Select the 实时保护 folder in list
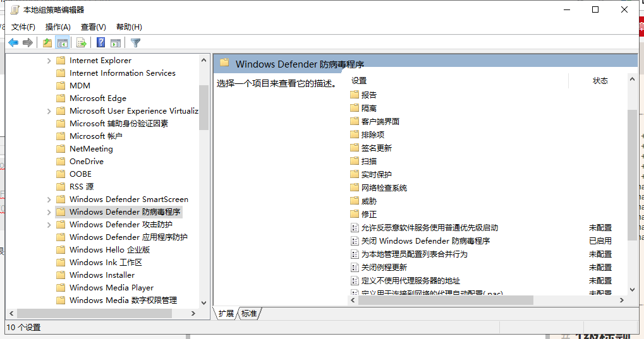644x339 pixels. point(377,174)
